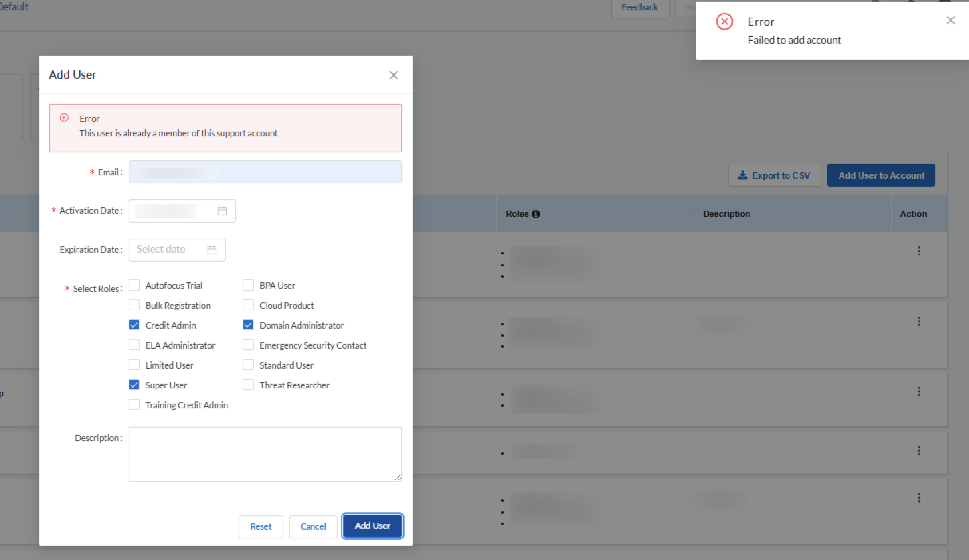969x560 pixels.
Task: Click the Activation Date calendar icon
Action: 222,211
